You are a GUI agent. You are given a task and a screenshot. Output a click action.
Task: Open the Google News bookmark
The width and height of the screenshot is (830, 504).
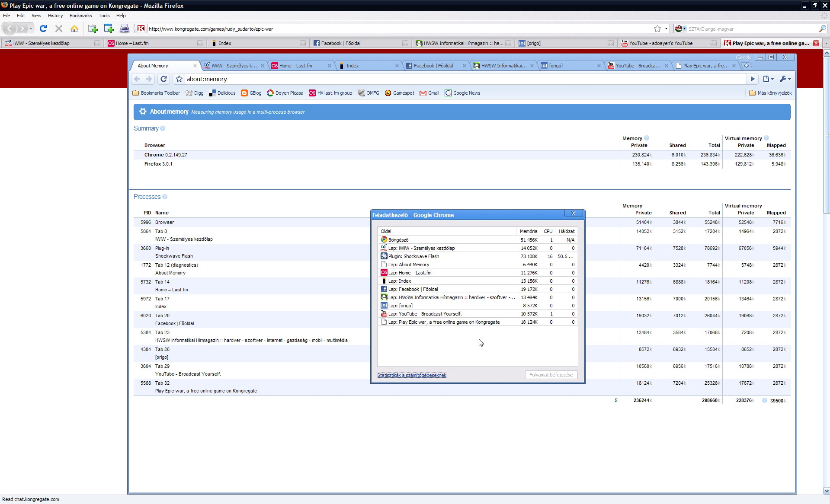point(462,93)
